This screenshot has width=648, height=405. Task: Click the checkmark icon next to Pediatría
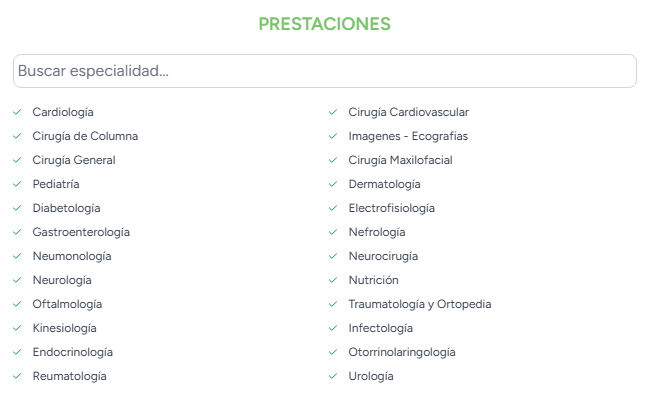click(17, 184)
